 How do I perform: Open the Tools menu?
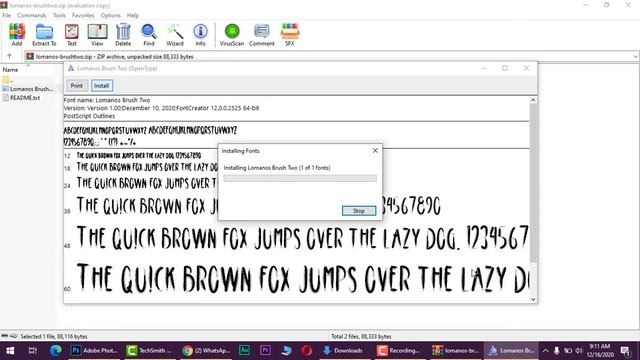(59, 15)
